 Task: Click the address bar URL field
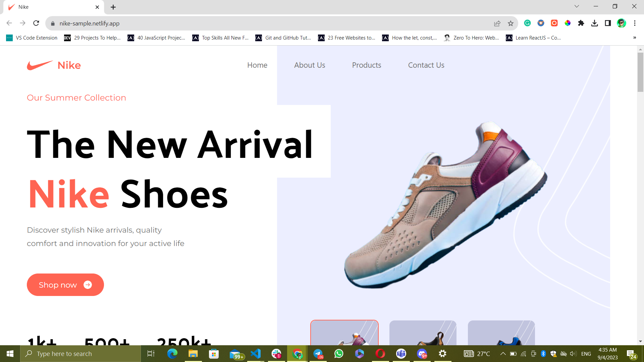pos(235,23)
